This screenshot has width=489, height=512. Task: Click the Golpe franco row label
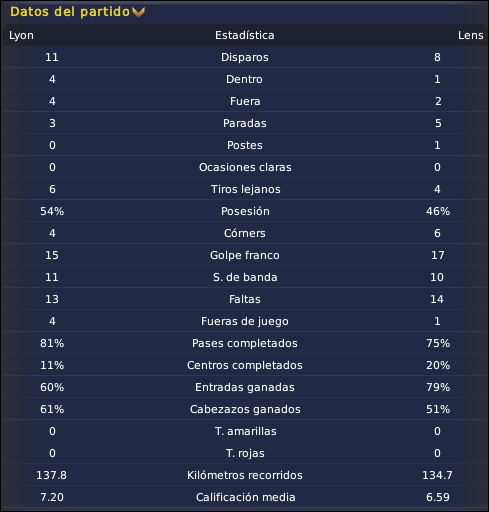click(x=245, y=255)
